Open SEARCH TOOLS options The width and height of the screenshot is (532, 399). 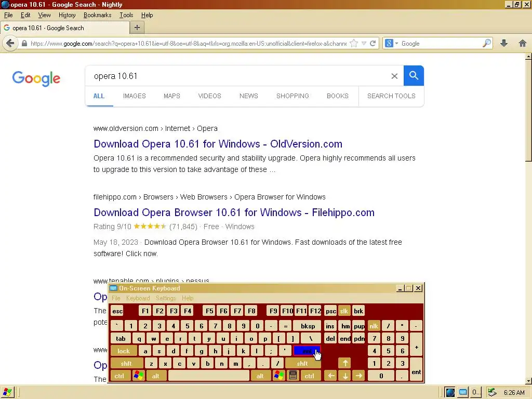coord(391,96)
